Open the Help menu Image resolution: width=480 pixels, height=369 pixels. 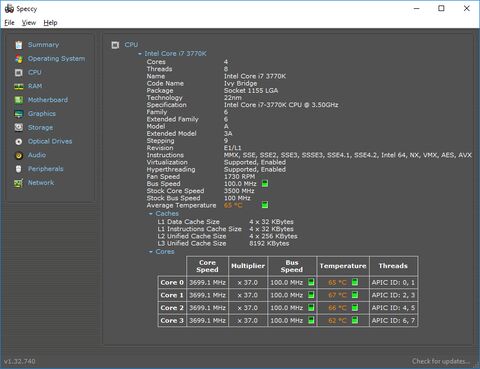50,23
